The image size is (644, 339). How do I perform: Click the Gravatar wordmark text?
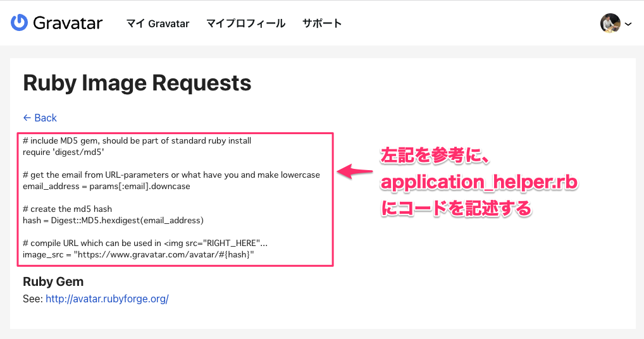point(68,23)
